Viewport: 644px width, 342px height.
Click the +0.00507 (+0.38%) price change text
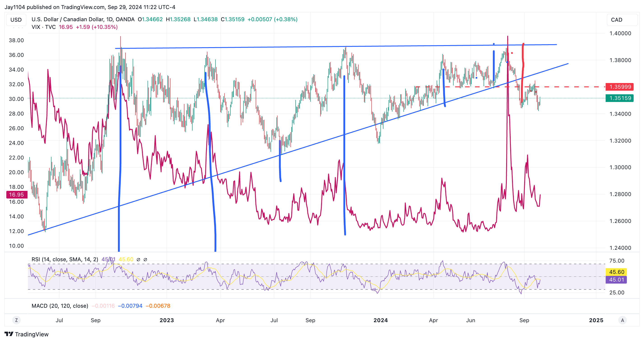coord(273,19)
